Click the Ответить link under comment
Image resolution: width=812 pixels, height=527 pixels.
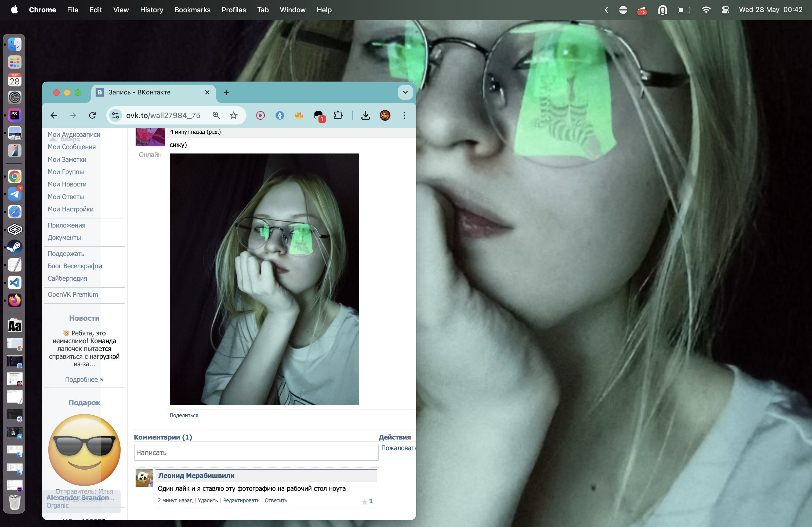276,500
